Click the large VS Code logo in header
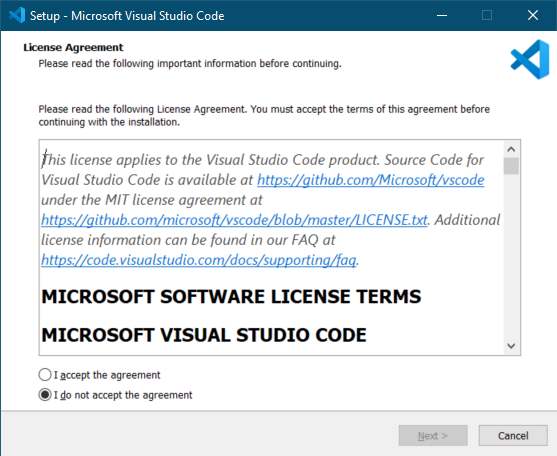The image size is (557, 456). tap(530, 59)
